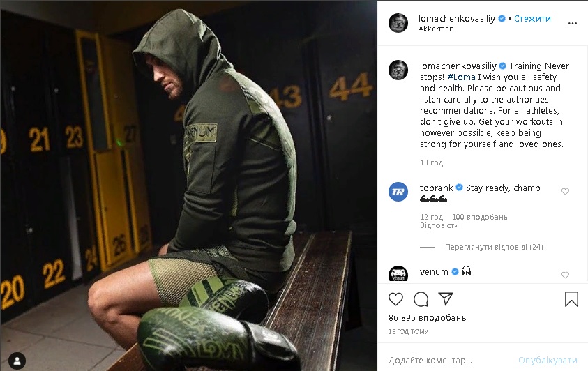Open the venum username link

(x=434, y=272)
